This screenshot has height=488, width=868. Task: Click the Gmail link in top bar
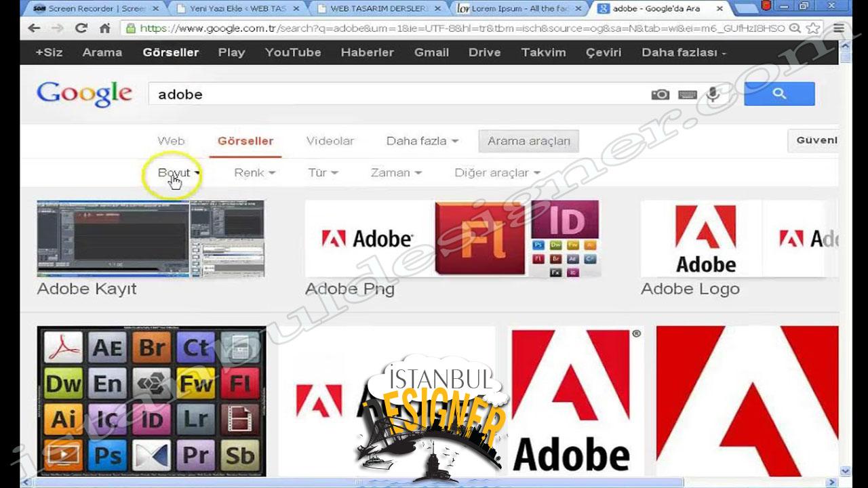tap(431, 52)
